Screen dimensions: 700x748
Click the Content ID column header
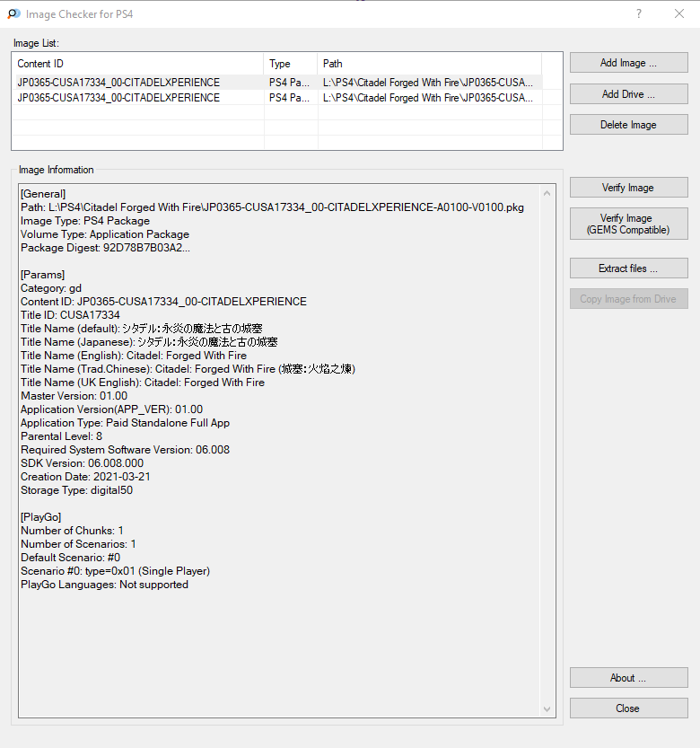138,64
